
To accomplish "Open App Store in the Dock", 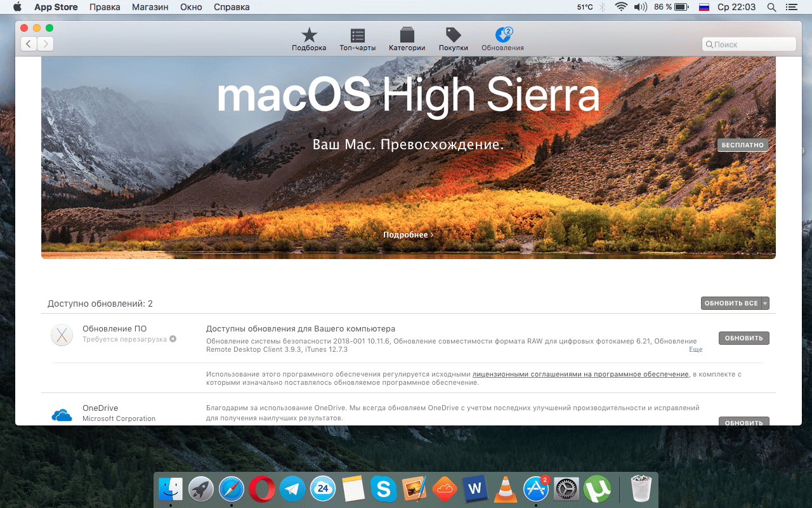I will pyautogui.click(x=536, y=489).
